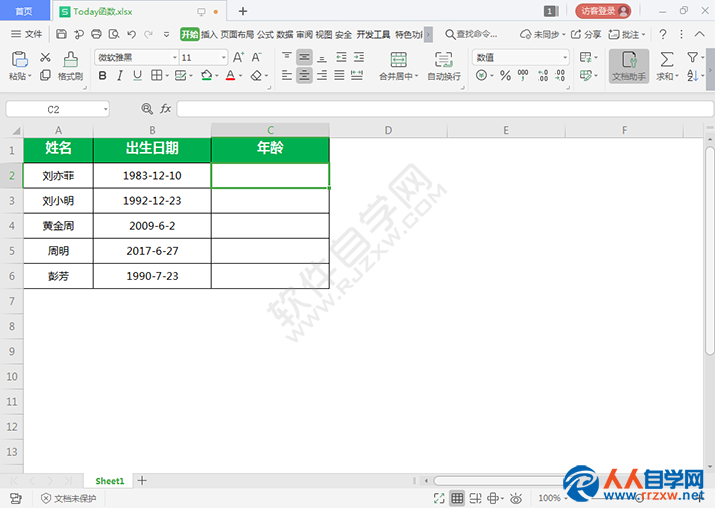715x508 pixels.
Task: Open the number format dropdown
Action: point(565,57)
